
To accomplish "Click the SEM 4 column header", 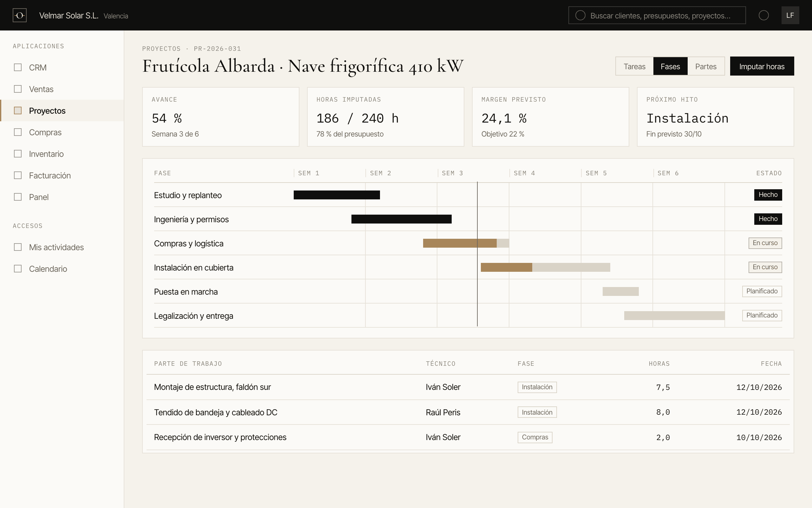I will [524, 173].
